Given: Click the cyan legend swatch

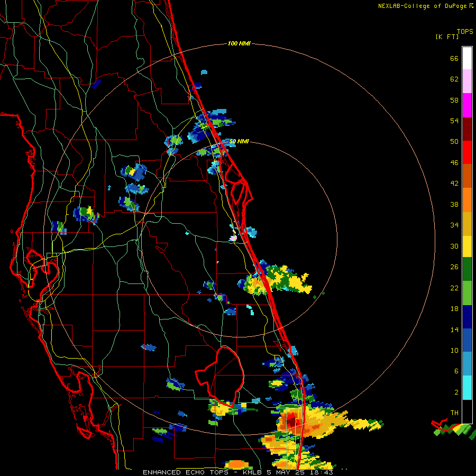Looking at the screenshot, I should pyautogui.click(x=467, y=388).
